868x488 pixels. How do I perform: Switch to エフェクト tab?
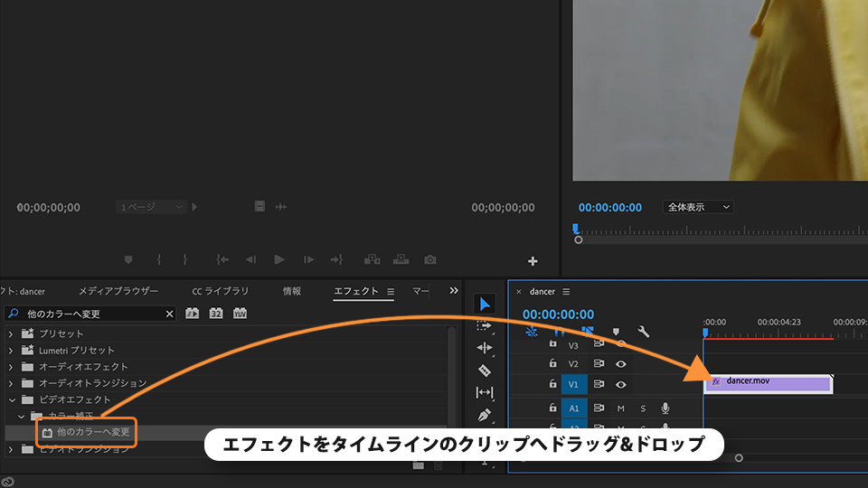tap(356, 291)
